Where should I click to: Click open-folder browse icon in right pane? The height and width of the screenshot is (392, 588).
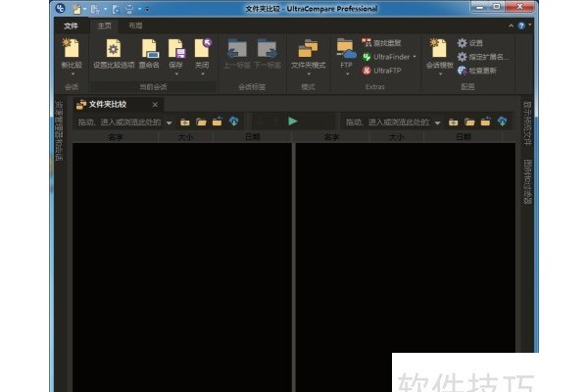(469, 122)
